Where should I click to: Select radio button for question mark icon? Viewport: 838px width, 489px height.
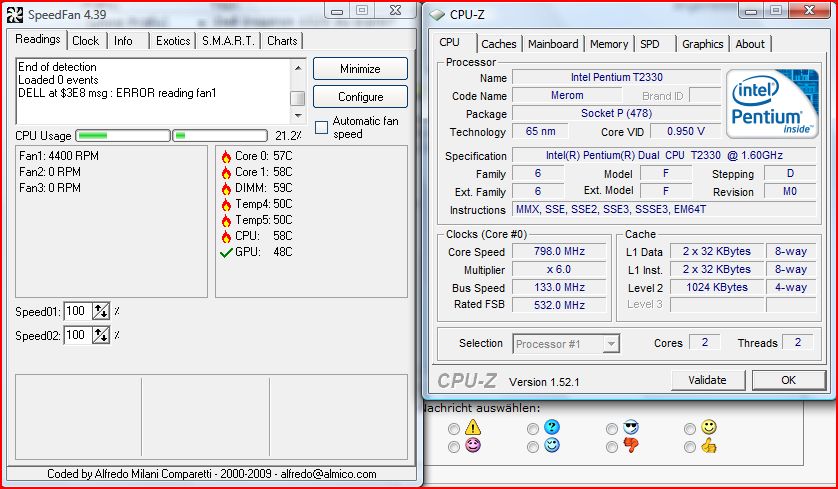532,429
